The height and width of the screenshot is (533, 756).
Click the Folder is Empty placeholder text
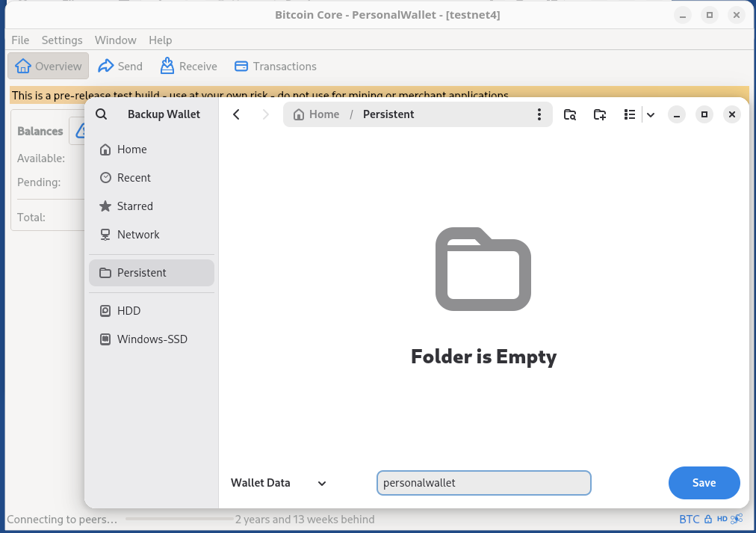pyautogui.click(x=483, y=357)
